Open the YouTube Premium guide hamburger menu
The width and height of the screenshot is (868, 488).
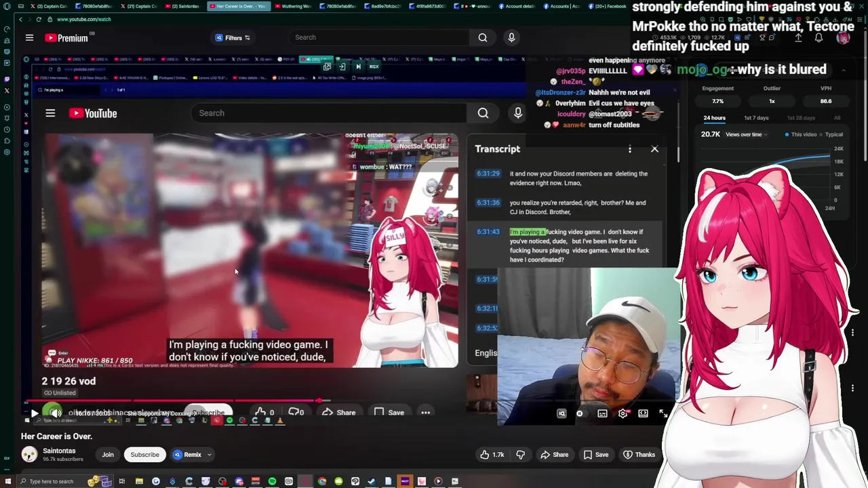pyautogui.click(x=29, y=38)
